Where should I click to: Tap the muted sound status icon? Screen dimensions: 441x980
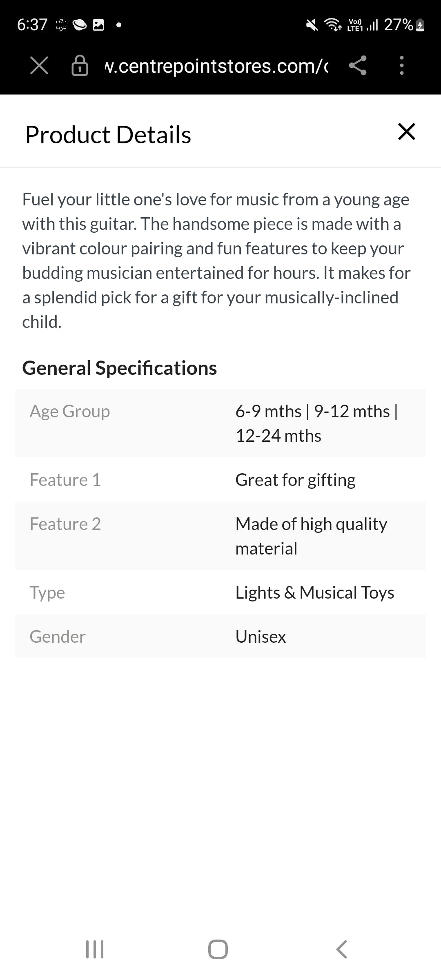pos(312,25)
